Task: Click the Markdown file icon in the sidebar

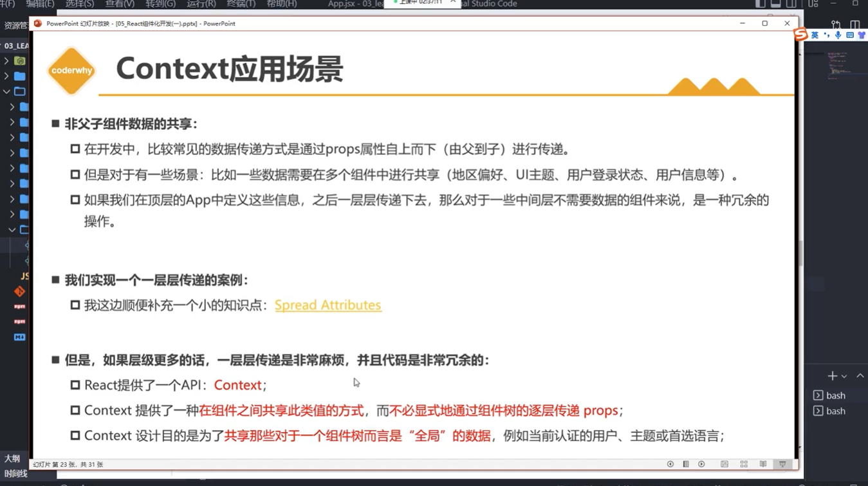Action: coord(19,337)
